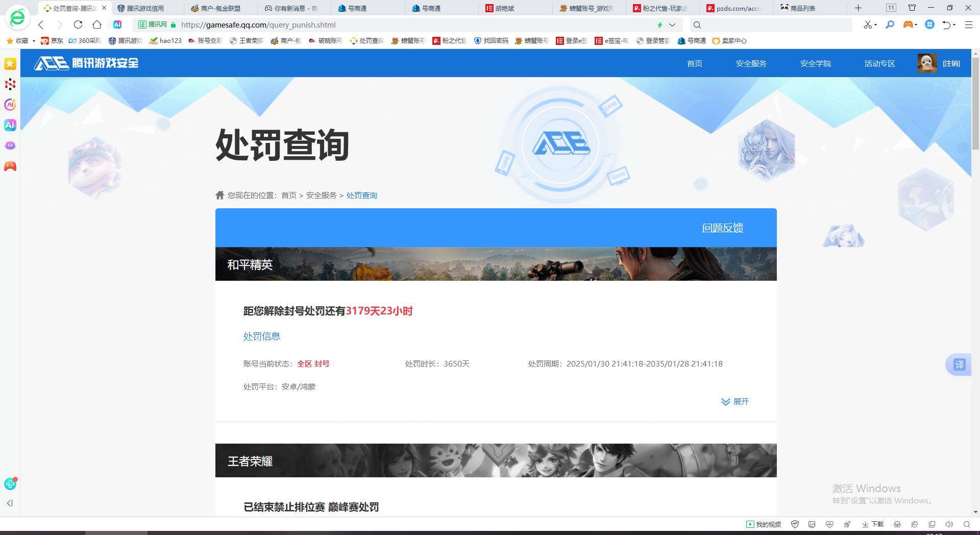Open the red gamepad sidebar icon

pos(10,166)
